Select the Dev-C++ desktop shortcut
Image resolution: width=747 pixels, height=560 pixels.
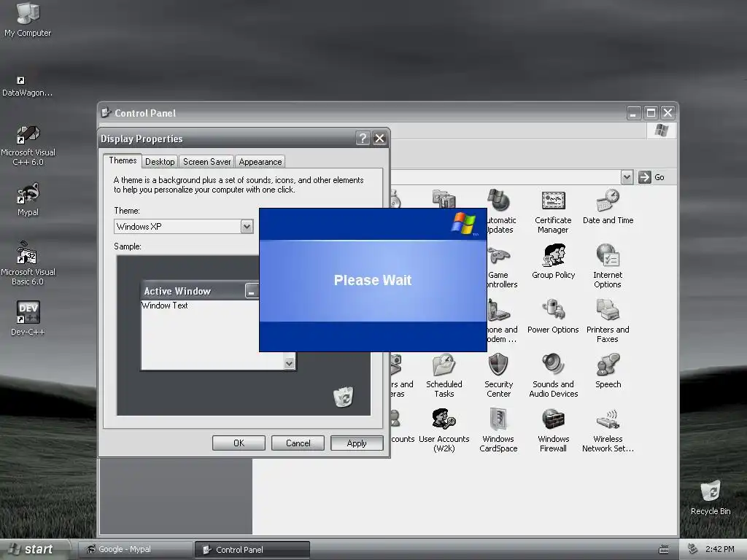(28, 318)
